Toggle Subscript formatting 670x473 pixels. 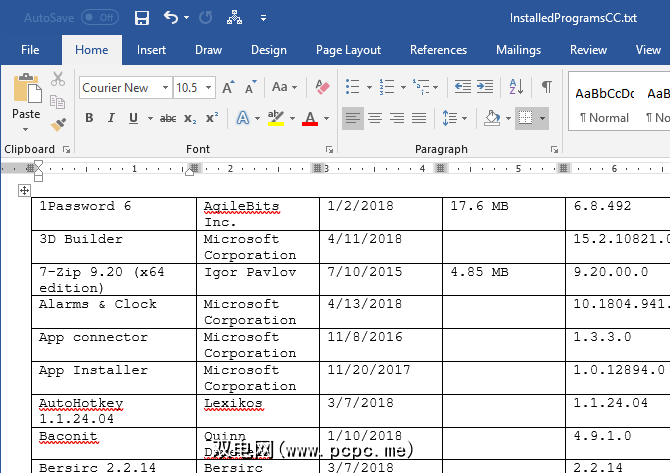pyautogui.click(x=190, y=118)
